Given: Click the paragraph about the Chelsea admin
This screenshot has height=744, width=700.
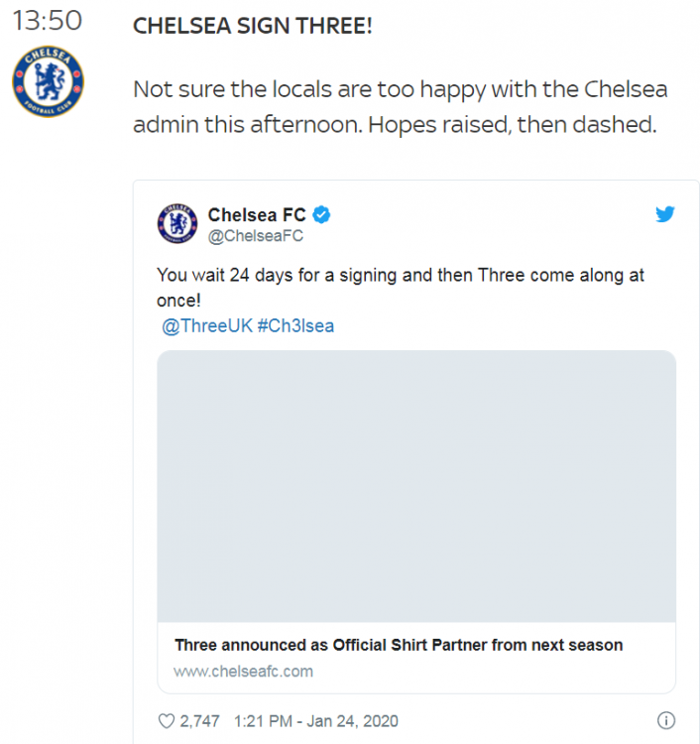Looking at the screenshot, I should point(401,107).
